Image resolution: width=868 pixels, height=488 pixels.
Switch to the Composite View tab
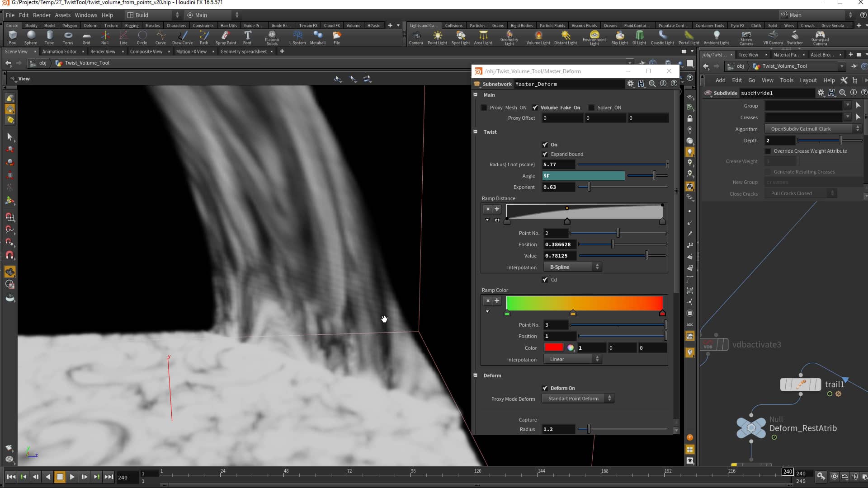click(146, 52)
